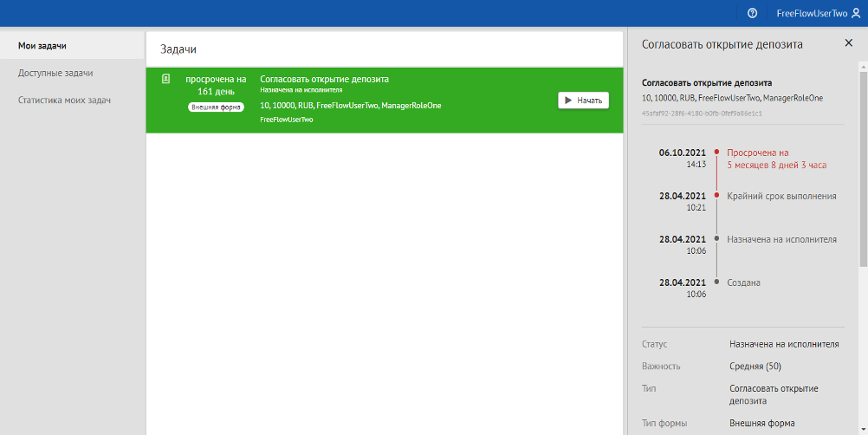Click the Создана timeline marker

tap(716, 282)
